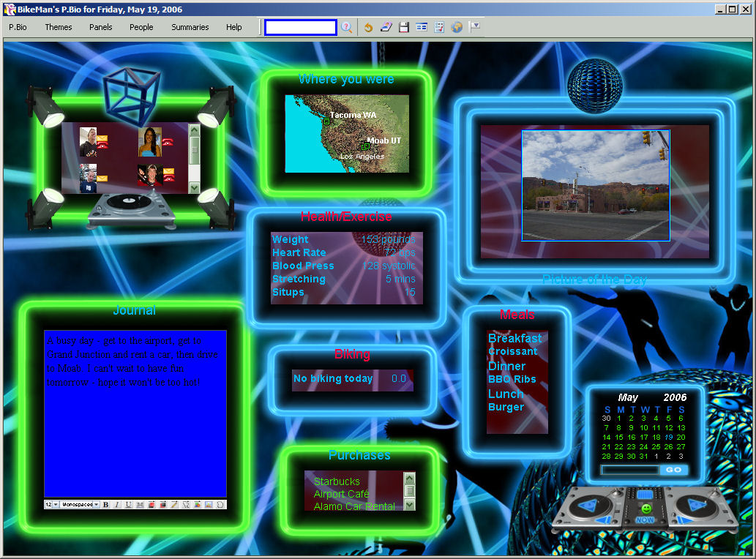Click the green smiley face on the mixer

pos(645,508)
